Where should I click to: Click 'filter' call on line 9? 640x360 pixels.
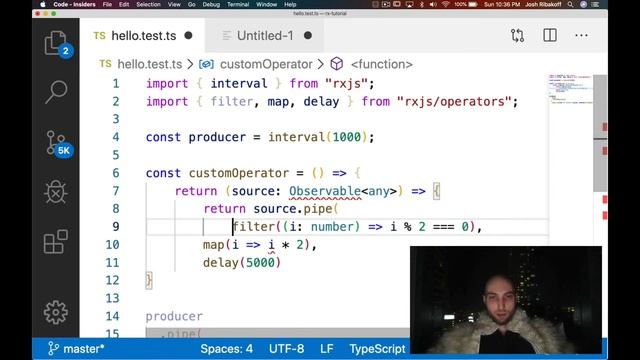tap(254, 227)
